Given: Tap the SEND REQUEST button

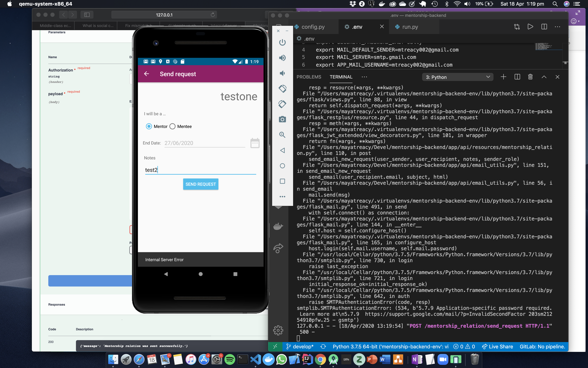Looking at the screenshot, I should click(x=200, y=184).
